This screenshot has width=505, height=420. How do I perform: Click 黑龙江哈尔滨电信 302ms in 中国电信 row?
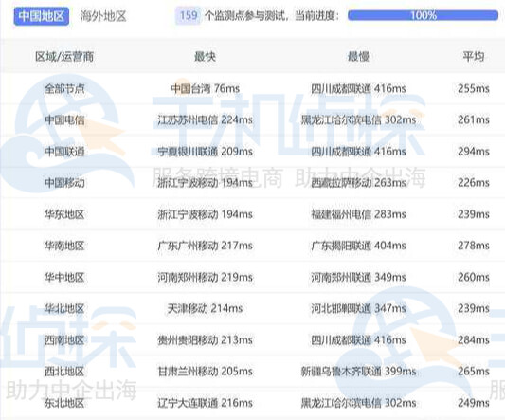pos(358,119)
